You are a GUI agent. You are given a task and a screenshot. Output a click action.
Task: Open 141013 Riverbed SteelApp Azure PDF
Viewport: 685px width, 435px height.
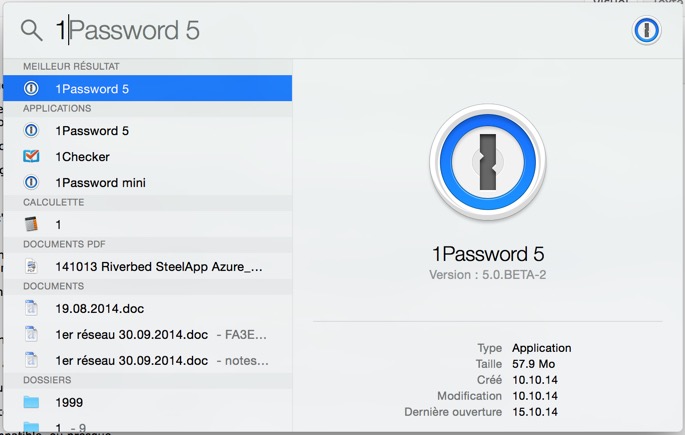click(148, 266)
